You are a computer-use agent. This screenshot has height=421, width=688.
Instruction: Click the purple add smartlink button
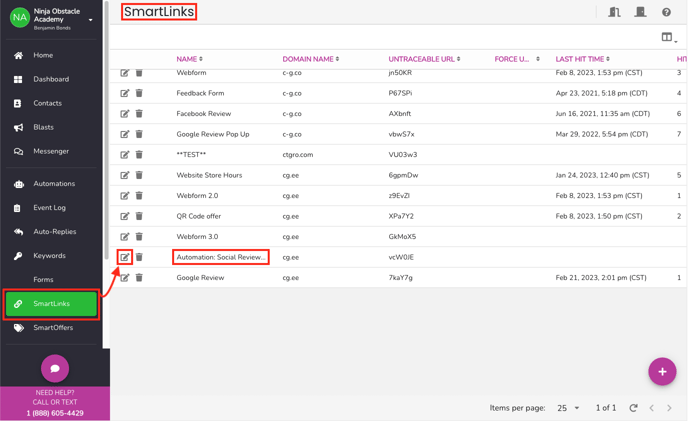pyautogui.click(x=661, y=372)
